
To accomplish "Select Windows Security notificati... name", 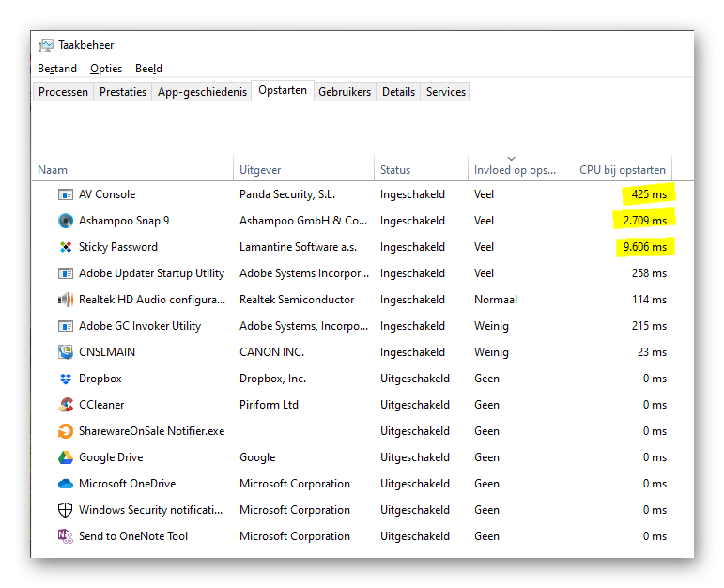I will 150,510.
